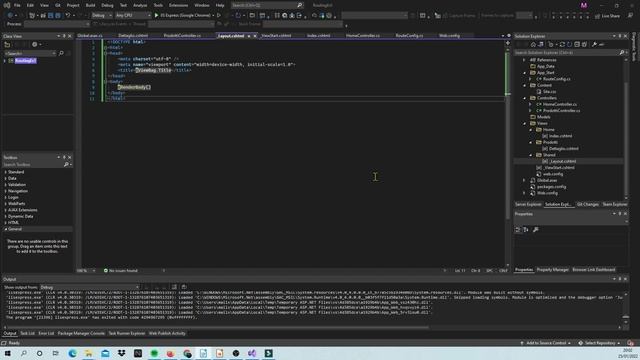Click the Save All icon in toolbar
The image size is (640, 360).
tap(58, 16)
